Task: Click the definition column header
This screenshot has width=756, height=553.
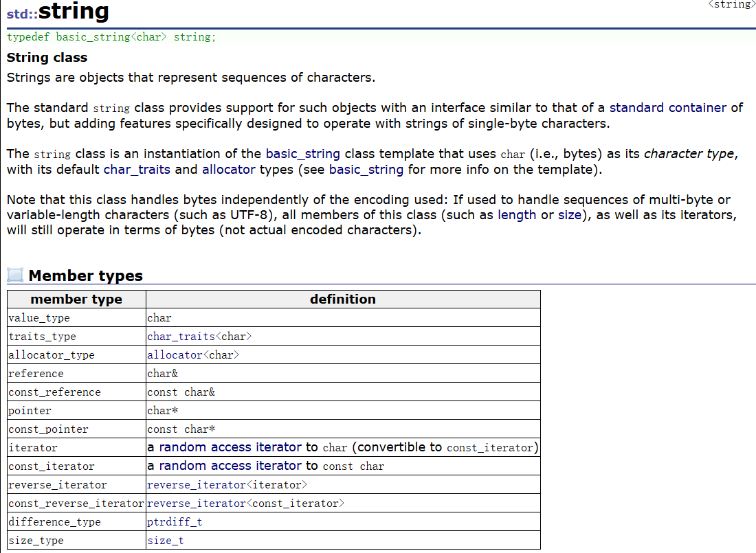Action: point(343,300)
